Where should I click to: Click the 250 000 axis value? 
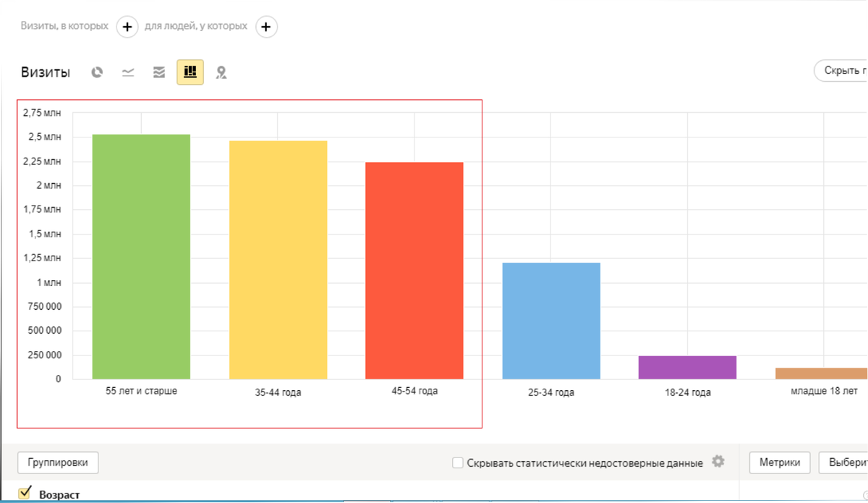43,355
